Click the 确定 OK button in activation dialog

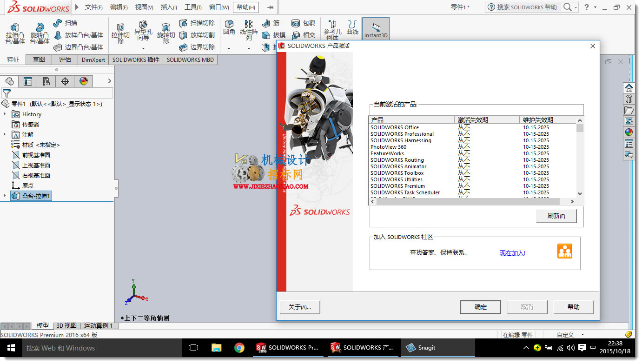pos(481,307)
